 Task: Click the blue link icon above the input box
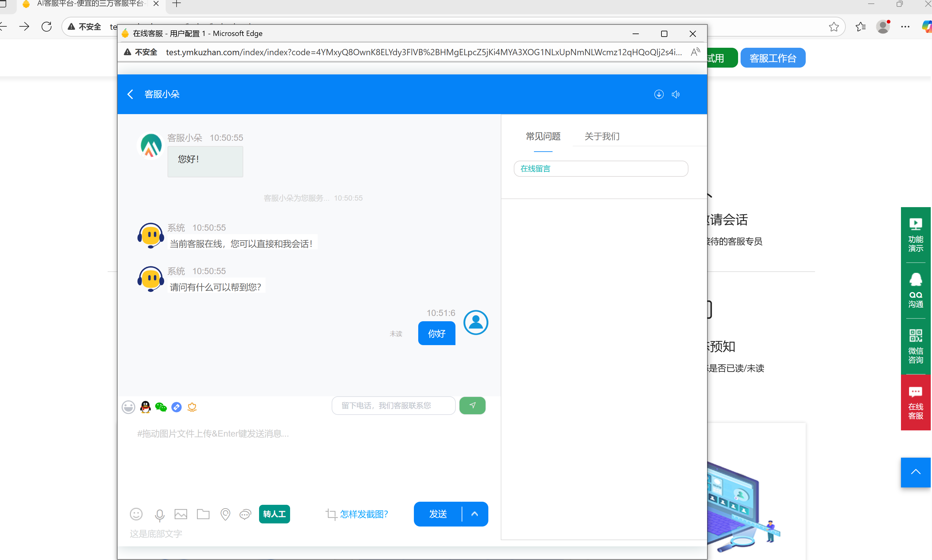tap(176, 407)
